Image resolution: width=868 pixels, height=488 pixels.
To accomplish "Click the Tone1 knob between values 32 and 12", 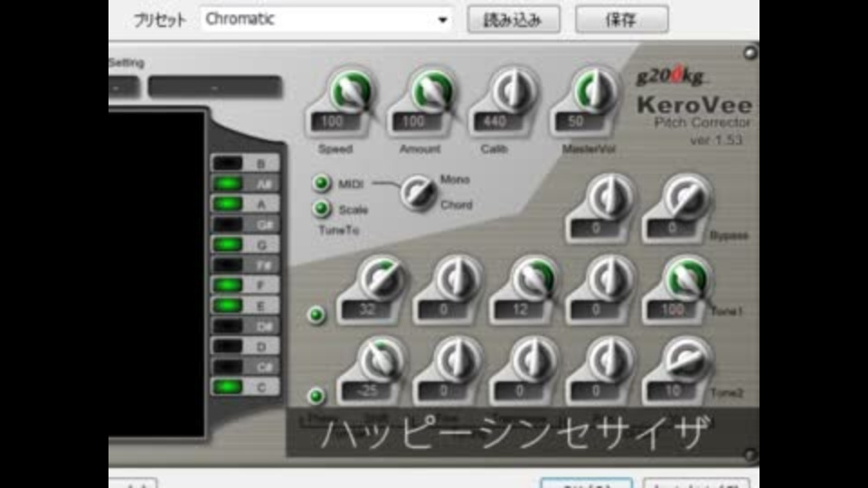I will pos(458,279).
